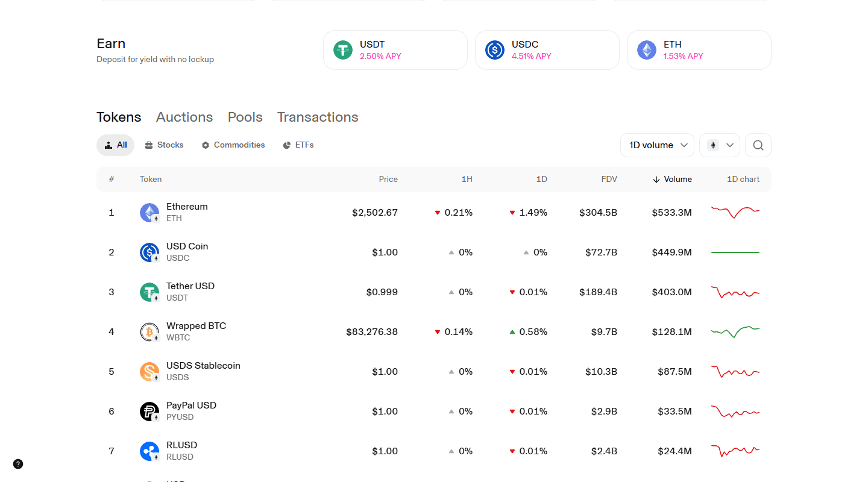Image resolution: width=868 pixels, height=482 pixels.
Task: Click the RLUSD red sparkline chart
Action: click(735, 451)
